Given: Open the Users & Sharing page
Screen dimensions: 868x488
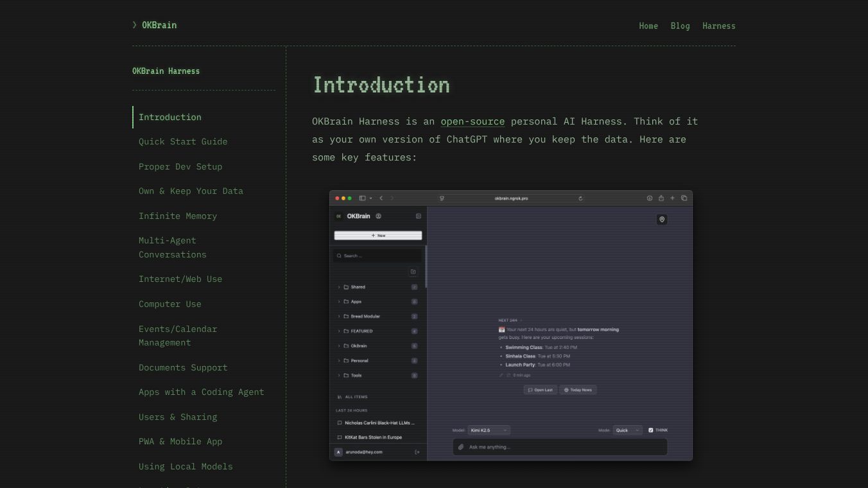Looking at the screenshot, I should pyautogui.click(x=178, y=417).
